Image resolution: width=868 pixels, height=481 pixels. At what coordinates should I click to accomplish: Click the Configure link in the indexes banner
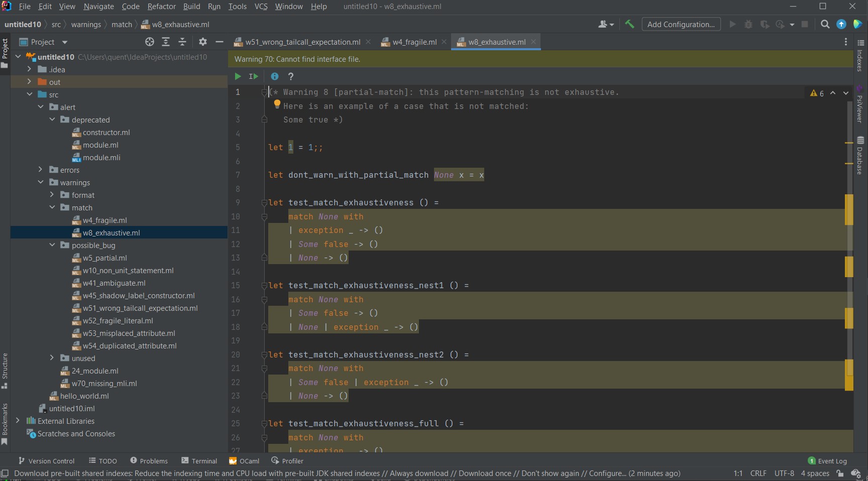pyautogui.click(x=608, y=473)
